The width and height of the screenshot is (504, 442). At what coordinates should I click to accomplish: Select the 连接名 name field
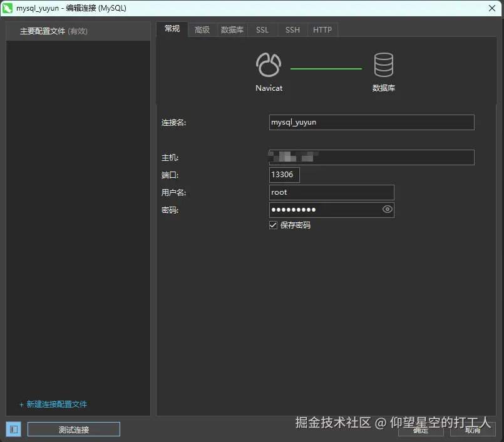[x=371, y=122]
